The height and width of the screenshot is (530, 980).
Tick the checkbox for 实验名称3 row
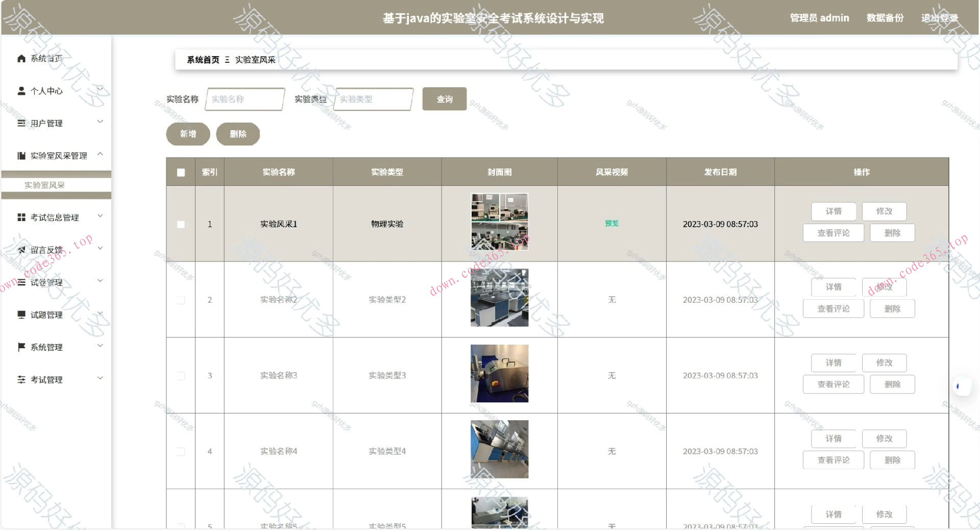pos(180,375)
